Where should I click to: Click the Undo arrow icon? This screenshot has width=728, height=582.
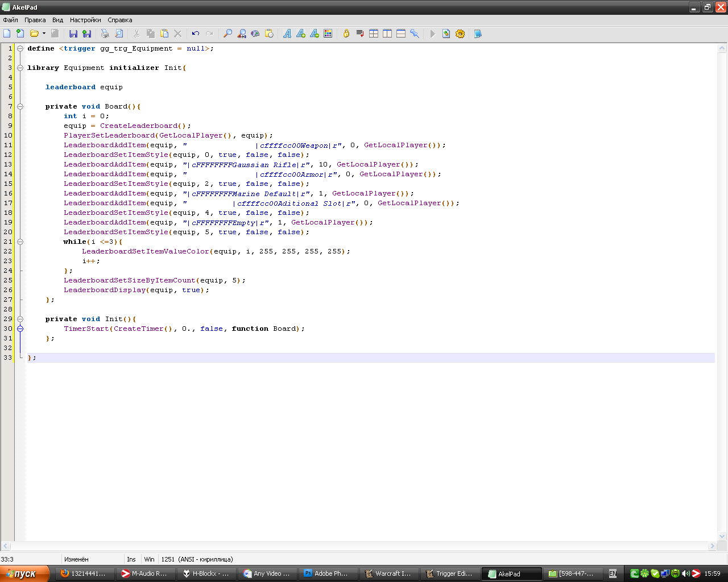(x=196, y=34)
